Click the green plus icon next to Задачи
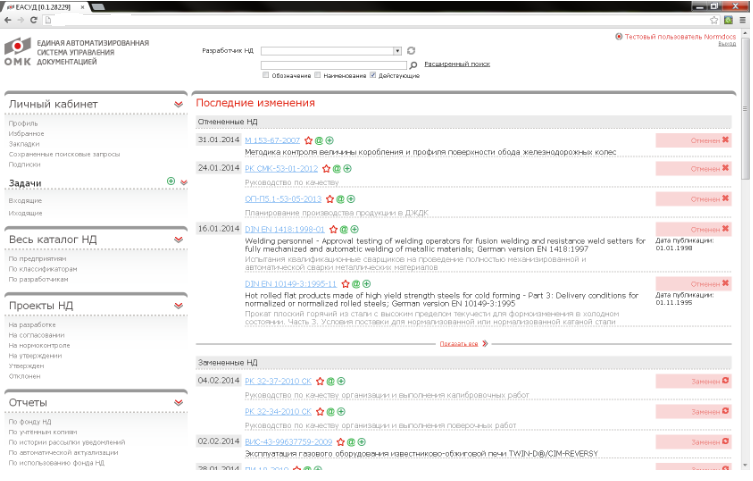This screenshot has width=753, height=481. coord(171,181)
